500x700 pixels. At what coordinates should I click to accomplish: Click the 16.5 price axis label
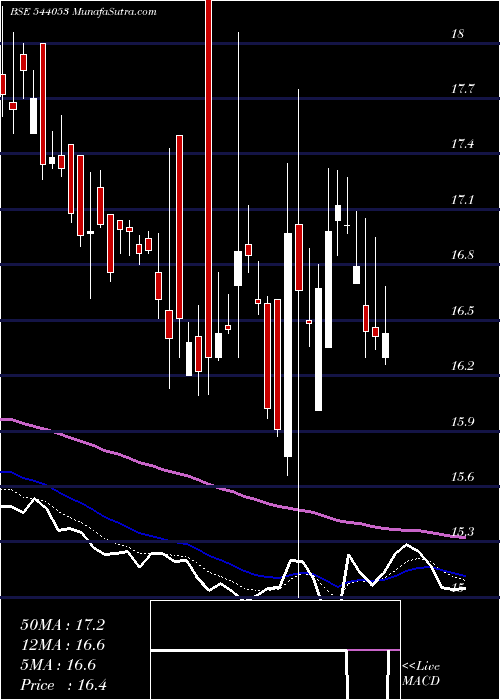(462, 311)
